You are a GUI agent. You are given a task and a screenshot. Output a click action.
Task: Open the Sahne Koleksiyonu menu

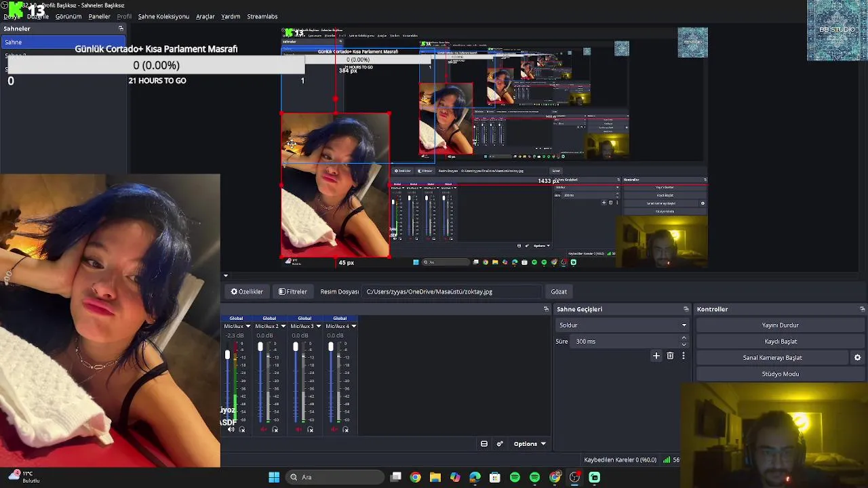[x=163, y=16]
